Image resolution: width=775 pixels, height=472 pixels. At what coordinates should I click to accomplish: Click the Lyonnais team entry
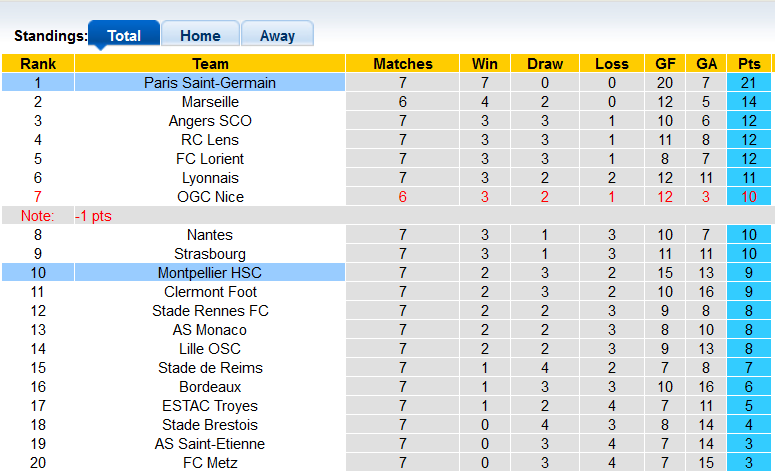210,178
